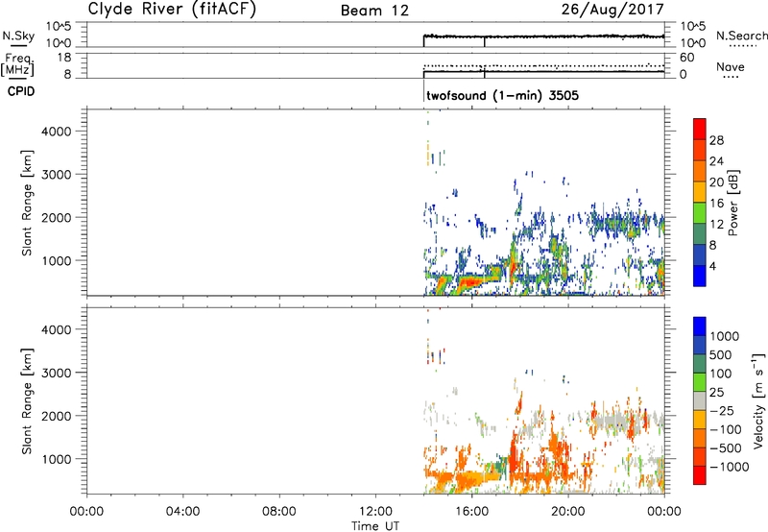Click the "2000" range tick on the velocity panel

tap(57, 416)
